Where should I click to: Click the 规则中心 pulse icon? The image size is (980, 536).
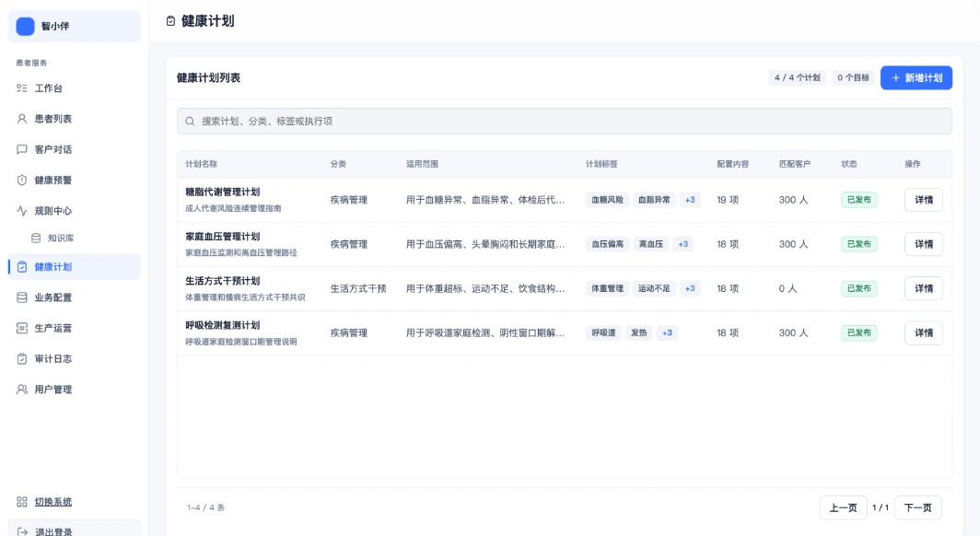coord(22,211)
